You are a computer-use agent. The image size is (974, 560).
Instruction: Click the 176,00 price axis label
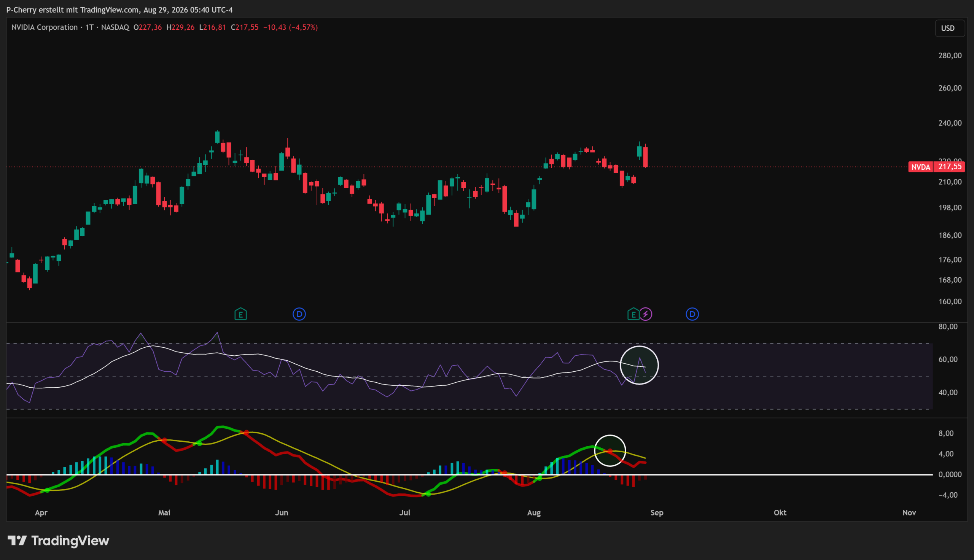point(950,260)
